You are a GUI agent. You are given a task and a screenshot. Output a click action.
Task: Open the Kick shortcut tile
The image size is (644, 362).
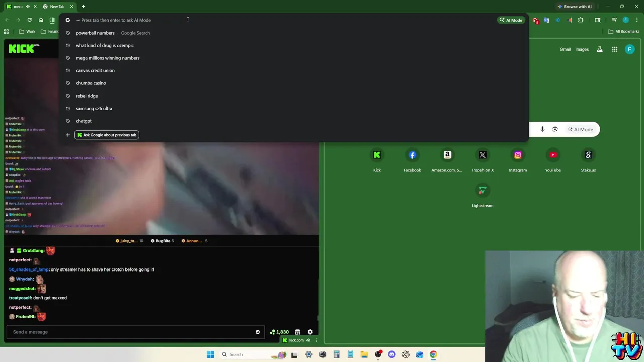(377, 160)
